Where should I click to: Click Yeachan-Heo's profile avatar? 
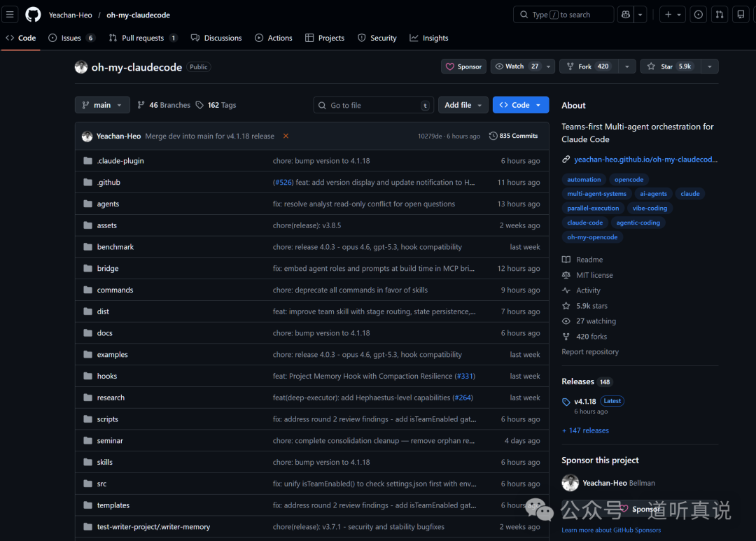pyautogui.click(x=86, y=136)
